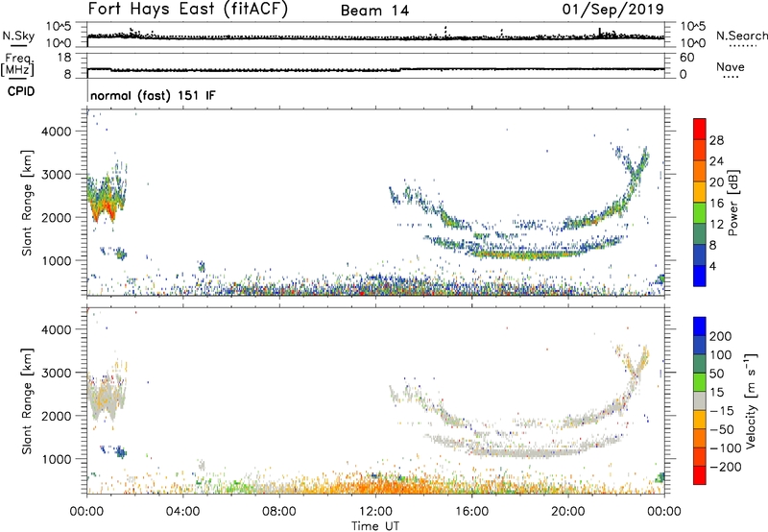Click the '16:00' time axis tick label
The width and height of the screenshot is (768, 532).
pos(471,512)
